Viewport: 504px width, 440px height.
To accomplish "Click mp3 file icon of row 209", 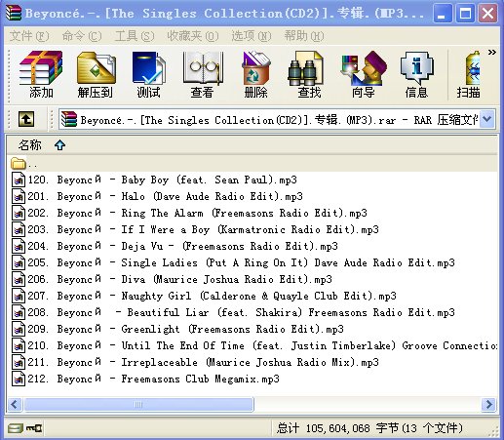I will pos(19,329).
